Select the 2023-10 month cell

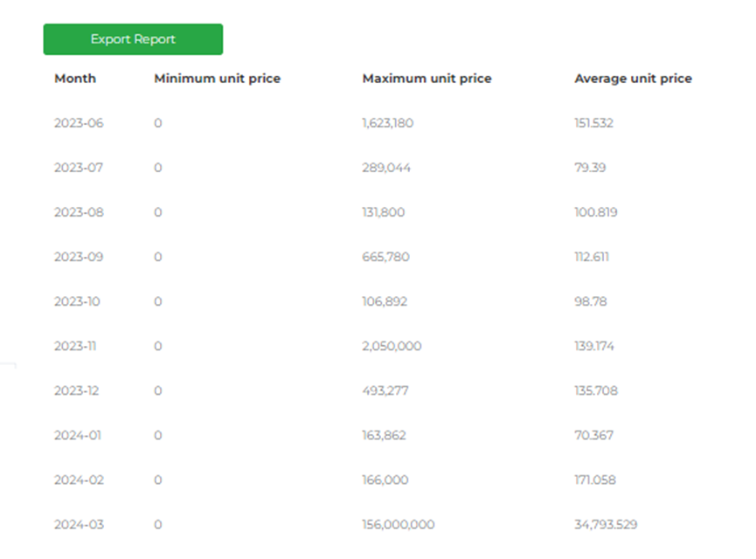[x=78, y=301]
